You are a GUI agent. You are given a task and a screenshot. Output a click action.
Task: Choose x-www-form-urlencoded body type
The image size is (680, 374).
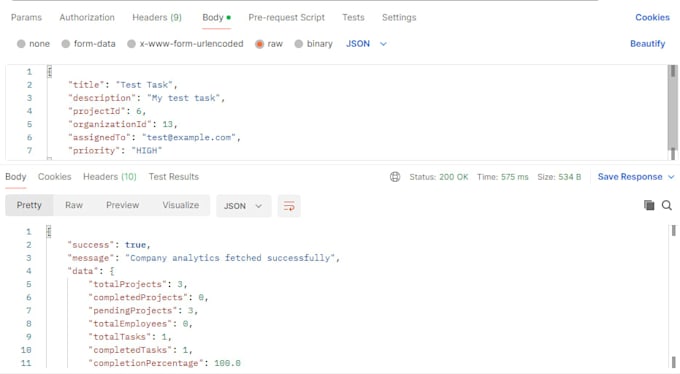pyautogui.click(x=131, y=44)
